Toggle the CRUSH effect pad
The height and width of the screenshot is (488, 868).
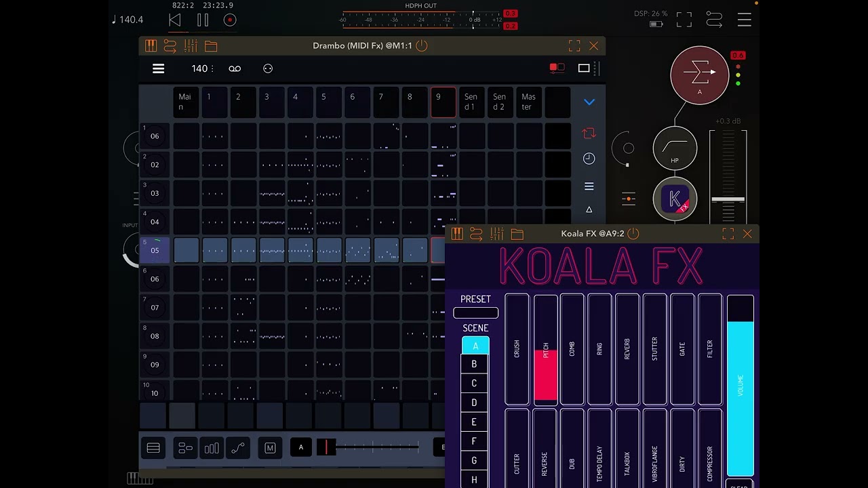click(517, 350)
